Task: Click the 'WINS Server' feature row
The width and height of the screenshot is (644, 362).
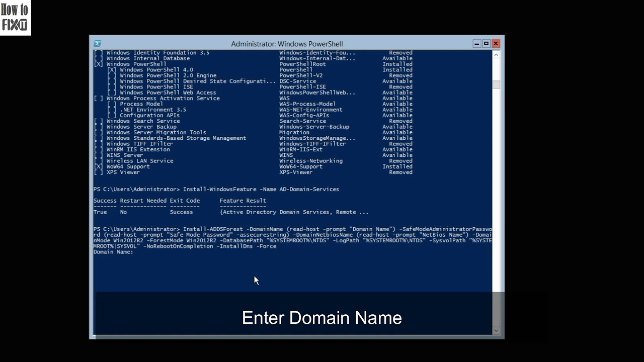Action: [x=253, y=155]
